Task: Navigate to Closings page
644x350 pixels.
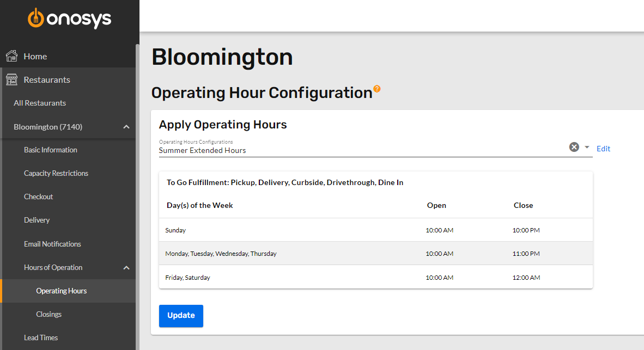Action: [x=48, y=314]
